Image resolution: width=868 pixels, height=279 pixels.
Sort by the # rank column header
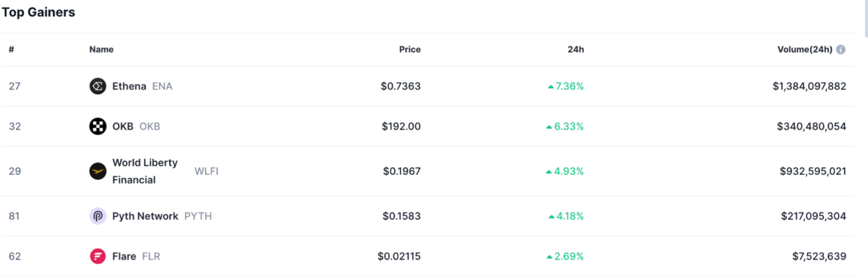pos(12,50)
